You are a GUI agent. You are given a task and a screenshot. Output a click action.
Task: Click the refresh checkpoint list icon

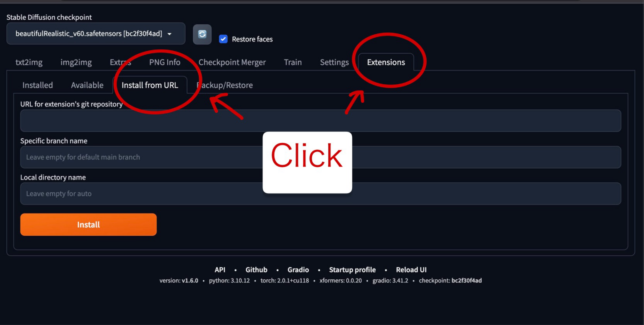(x=202, y=34)
